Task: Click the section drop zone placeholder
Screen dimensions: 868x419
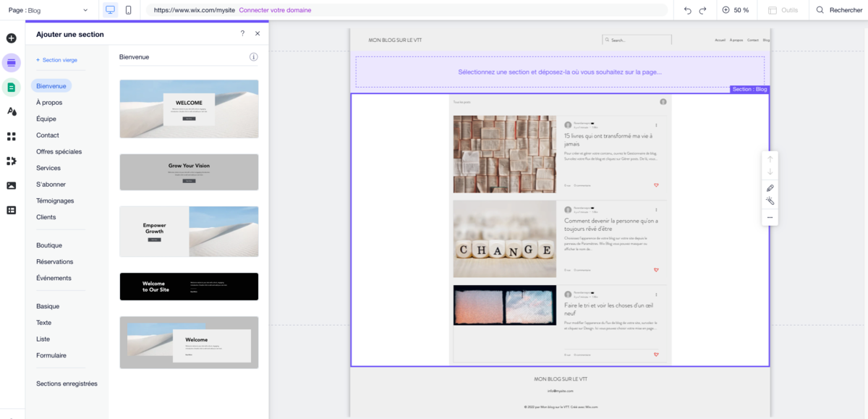Action: (x=560, y=72)
